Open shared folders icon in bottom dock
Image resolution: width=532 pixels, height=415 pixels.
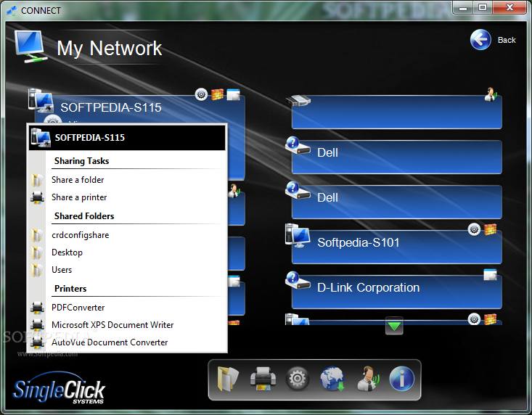pyautogui.click(x=228, y=379)
